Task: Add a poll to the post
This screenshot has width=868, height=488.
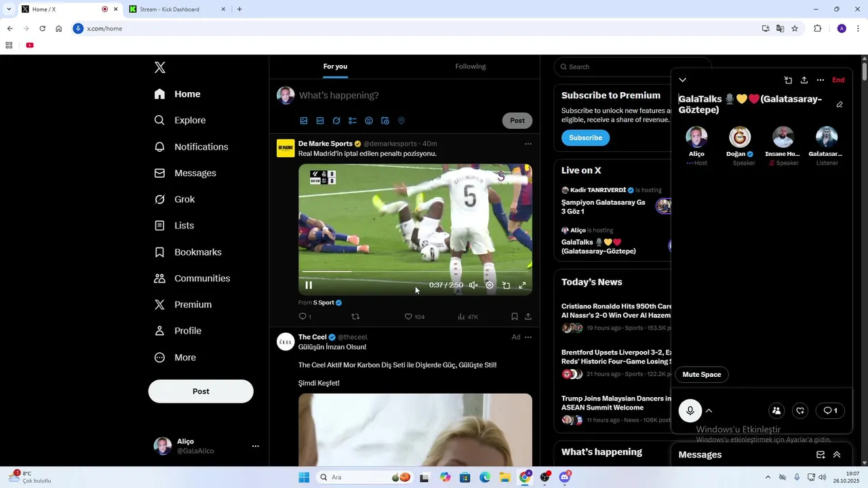Action: pos(353,121)
